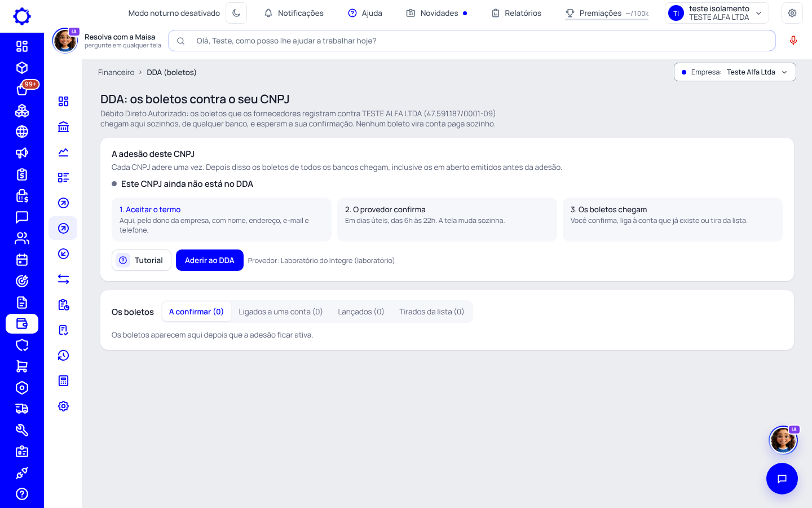Open the delivery truck icon
Image resolution: width=812 pixels, height=508 pixels.
(22, 409)
